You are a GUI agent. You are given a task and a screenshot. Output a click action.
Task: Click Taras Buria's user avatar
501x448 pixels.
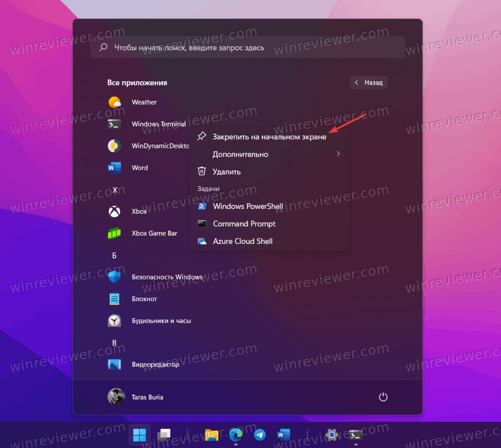tap(116, 397)
